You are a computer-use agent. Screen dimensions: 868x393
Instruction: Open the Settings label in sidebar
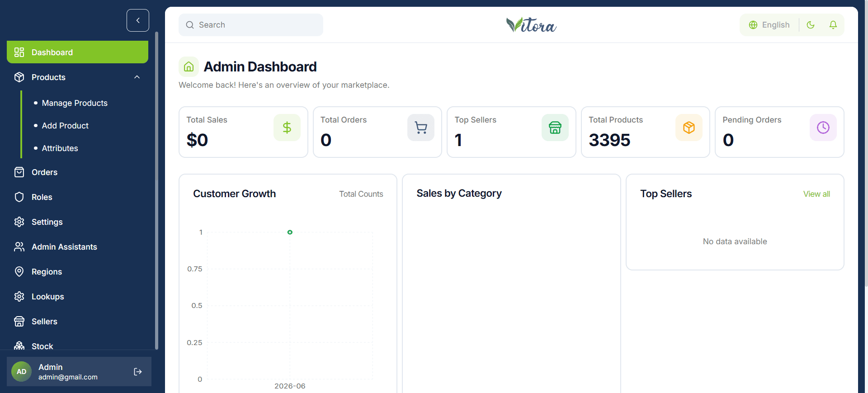pyautogui.click(x=47, y=222)
